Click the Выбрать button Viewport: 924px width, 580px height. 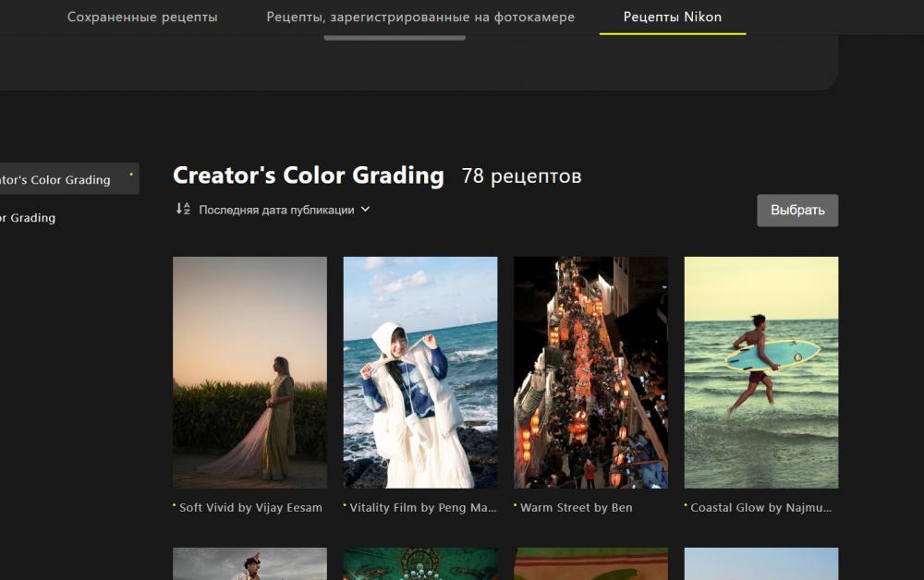(797, 211)
